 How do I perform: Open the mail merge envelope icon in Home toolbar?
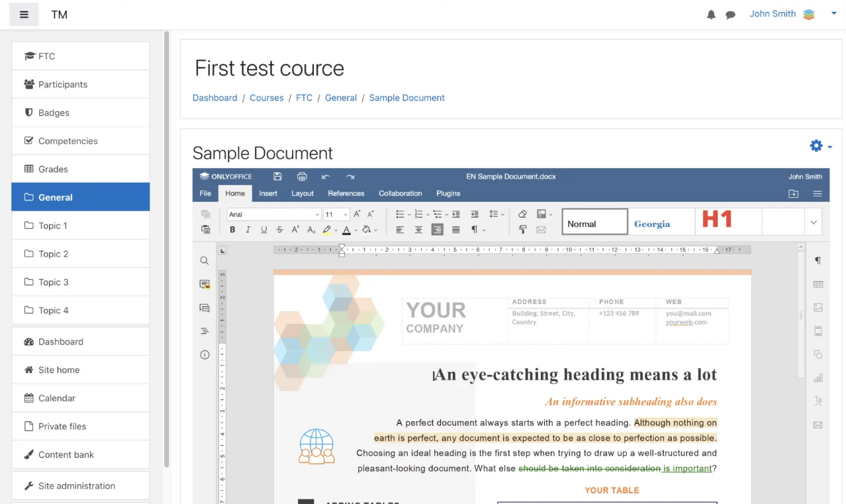click(x=541, y=230)
